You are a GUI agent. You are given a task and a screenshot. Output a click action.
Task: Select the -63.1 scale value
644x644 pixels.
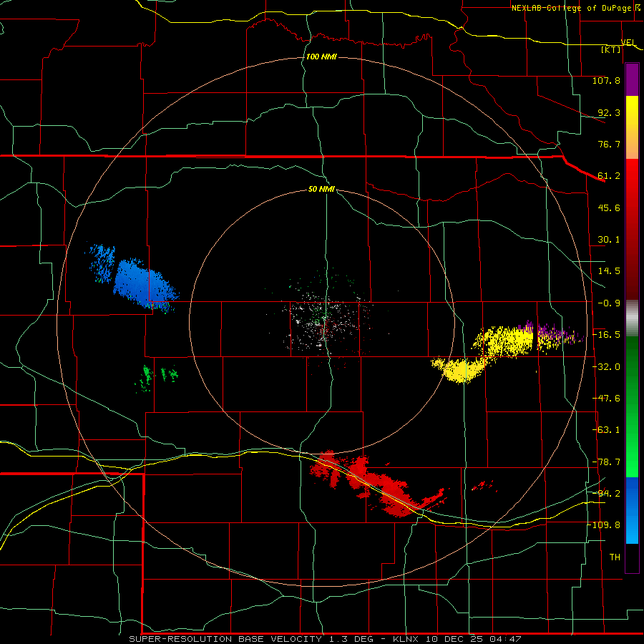tap(606, 430)
